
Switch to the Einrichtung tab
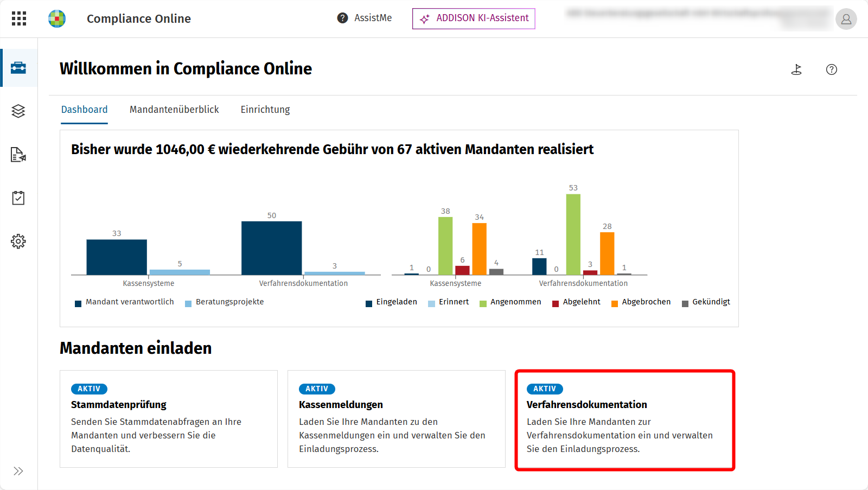[265, 110]
